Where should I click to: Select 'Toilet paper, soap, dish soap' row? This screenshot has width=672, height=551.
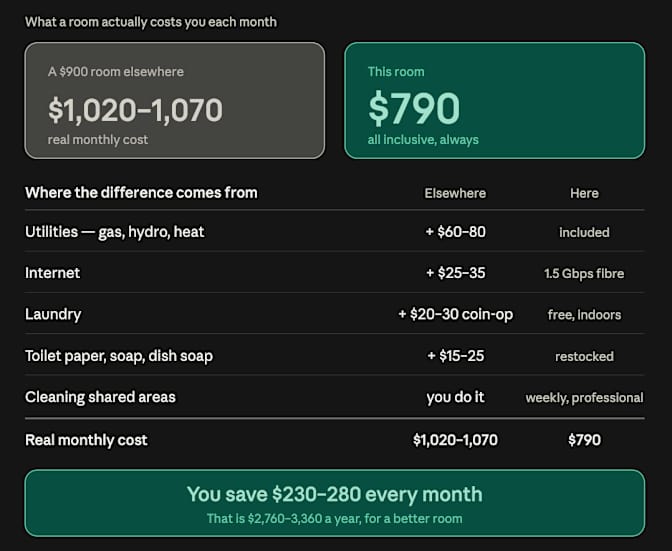tap(335, 356)
